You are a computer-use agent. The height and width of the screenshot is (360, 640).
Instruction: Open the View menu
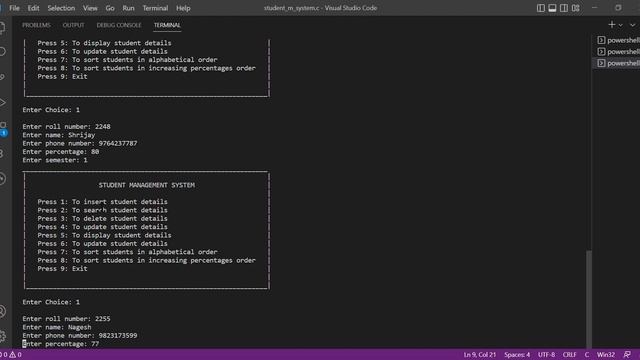90,8
